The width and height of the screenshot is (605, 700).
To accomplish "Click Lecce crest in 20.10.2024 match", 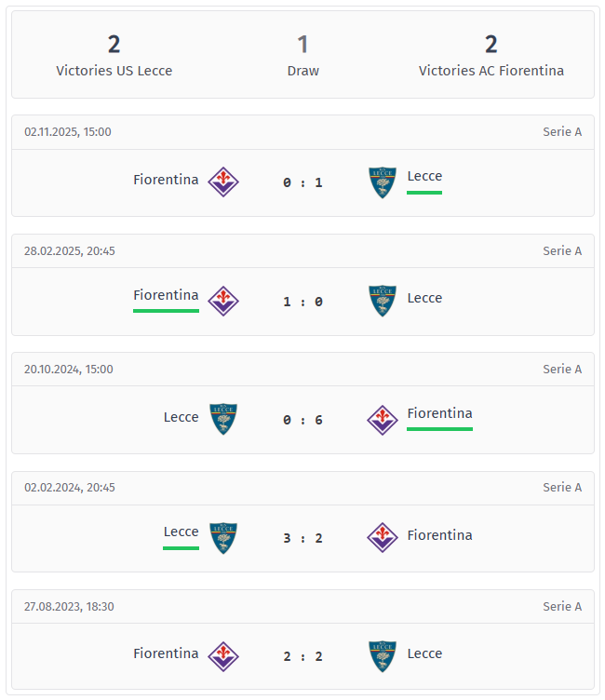I will point(223,419).
